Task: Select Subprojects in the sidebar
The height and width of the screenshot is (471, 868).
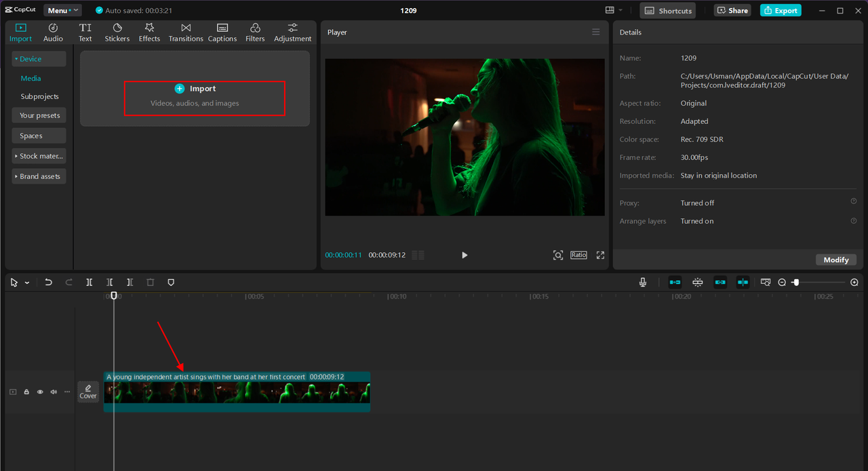Action: pos(39,96)
